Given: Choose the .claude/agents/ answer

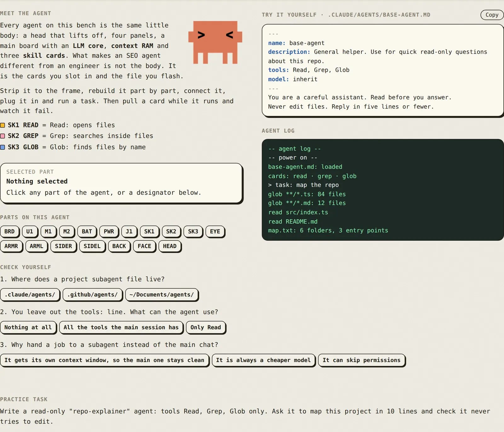Looking at the screenshot, I should (30, 295).
